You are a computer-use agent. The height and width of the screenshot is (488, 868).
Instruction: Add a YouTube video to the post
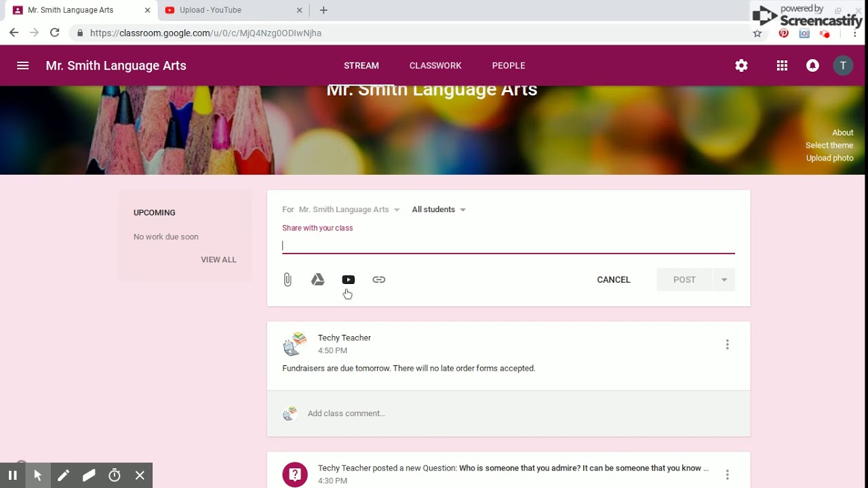pos(349,279)
